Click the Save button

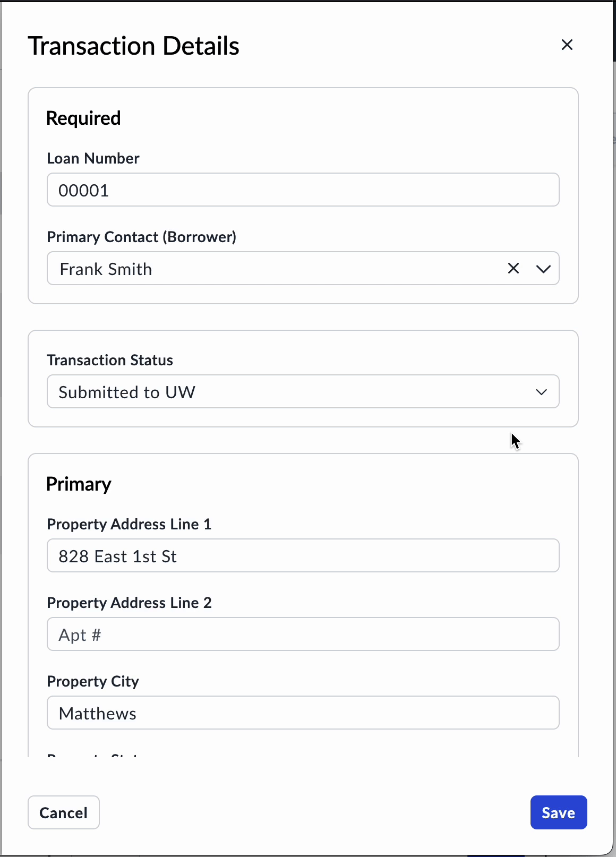click(x=558, y=812)
